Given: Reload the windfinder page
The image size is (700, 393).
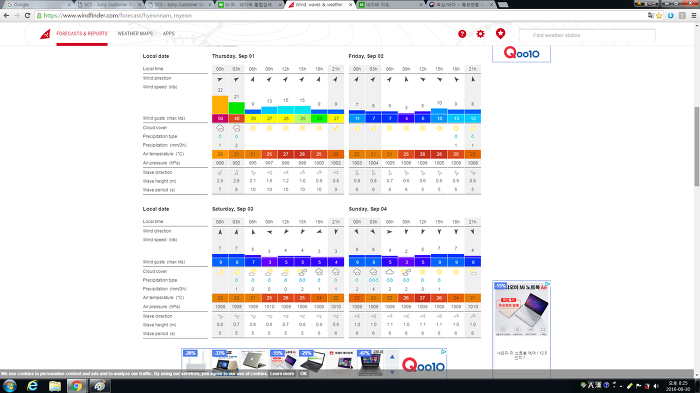Looking at the screenshot, I should (x=27, y=15).
